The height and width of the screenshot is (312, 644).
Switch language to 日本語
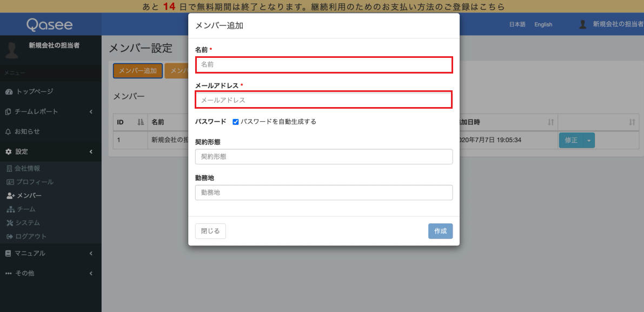coord(517,25)
